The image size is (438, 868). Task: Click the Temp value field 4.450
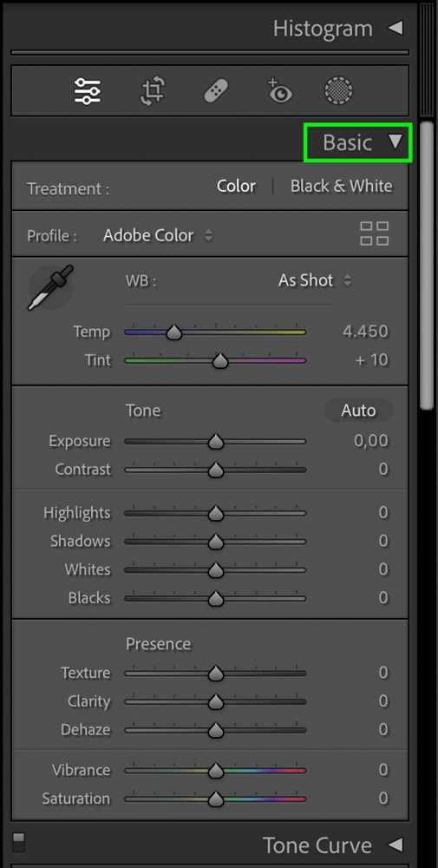[x=365, y=332]
